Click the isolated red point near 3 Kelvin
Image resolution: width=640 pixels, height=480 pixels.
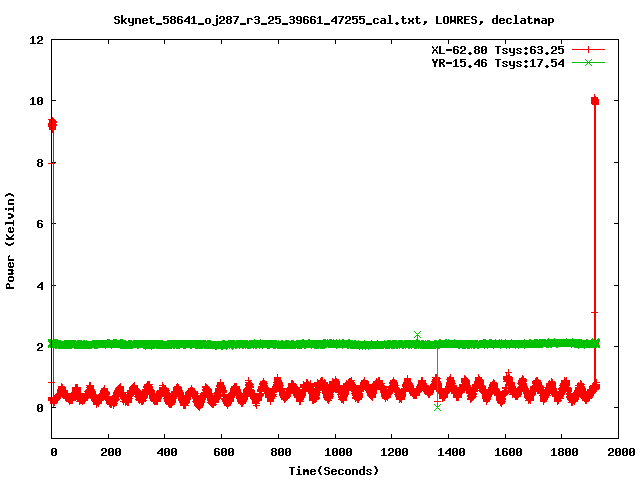click(594, 313)
